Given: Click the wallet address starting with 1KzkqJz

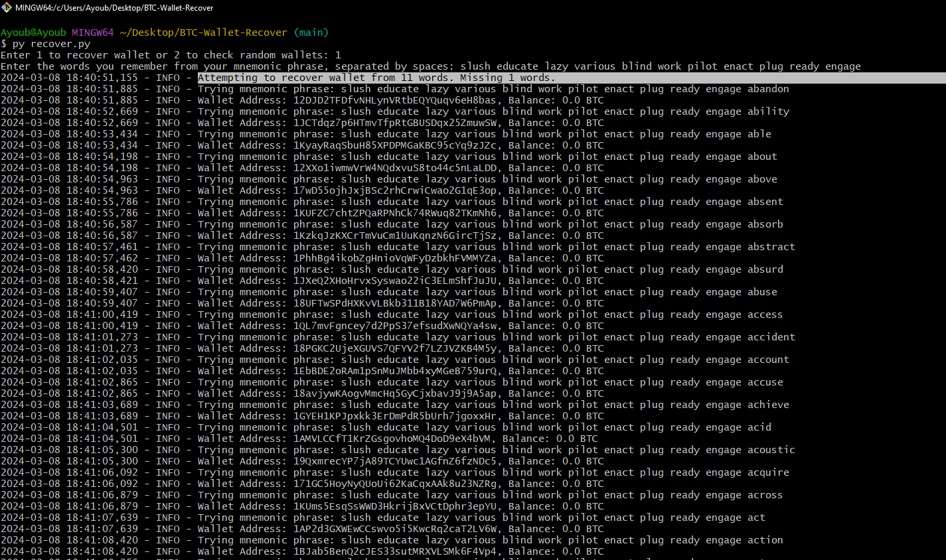Looking at the screenshot, I should tap(395, 236).
